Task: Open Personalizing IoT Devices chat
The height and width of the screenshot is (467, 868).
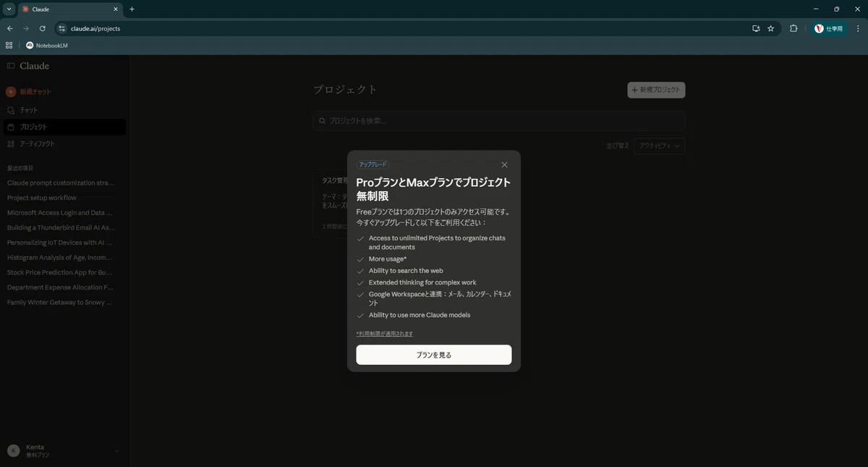Action: (x=61, y=243)
